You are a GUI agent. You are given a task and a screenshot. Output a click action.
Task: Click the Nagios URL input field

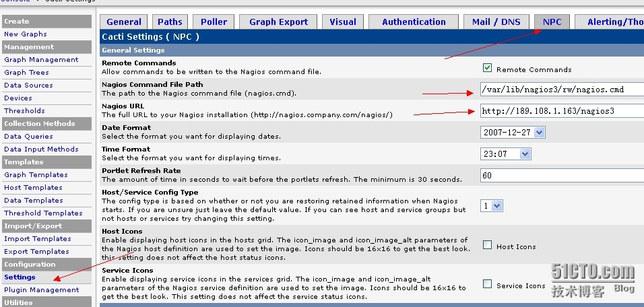pos(562,111)
